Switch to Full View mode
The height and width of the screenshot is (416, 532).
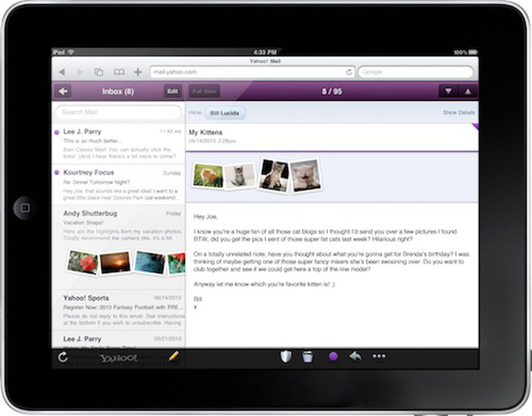tap(203, 91)
